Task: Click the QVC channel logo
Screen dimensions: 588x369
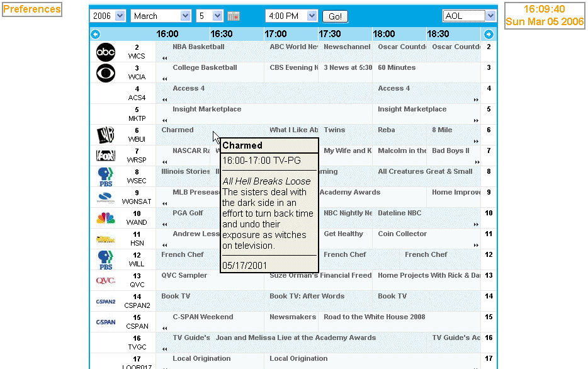Action: tap(106, 280)
